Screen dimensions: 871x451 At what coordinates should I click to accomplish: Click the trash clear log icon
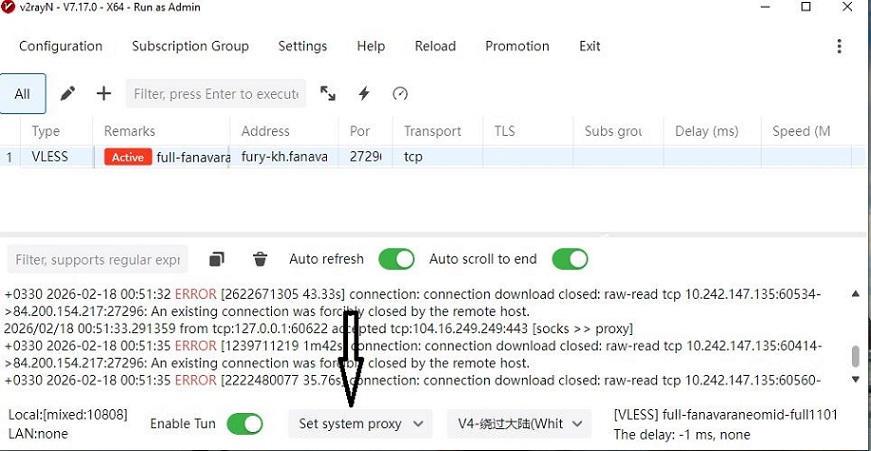[x=260, y=260]
